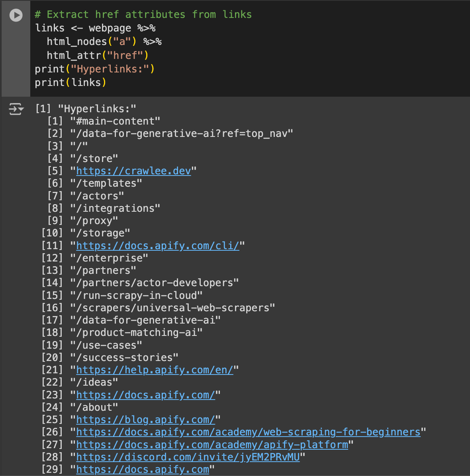
Task: Open the crawlee.dev hyperlink
Action: click(x=133, y=171)
